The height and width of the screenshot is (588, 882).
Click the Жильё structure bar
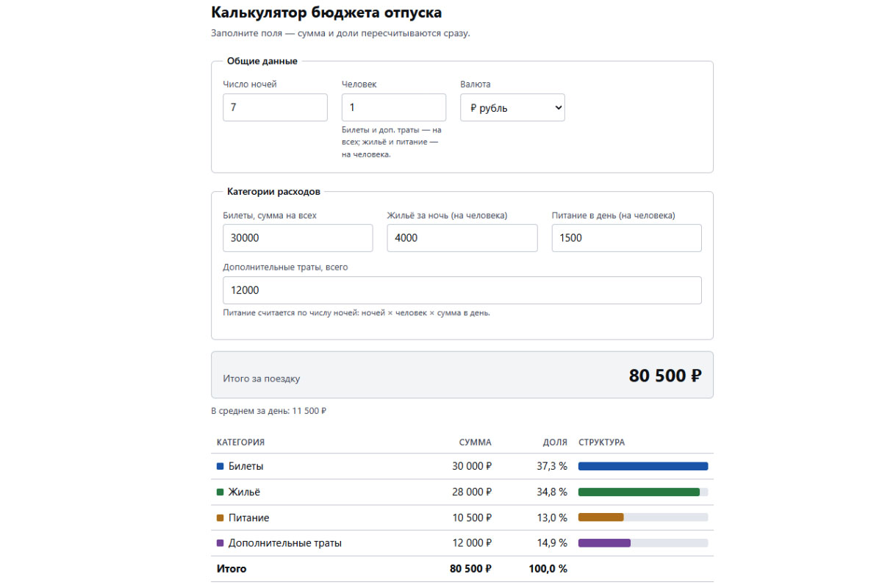[x=643, y=492]
